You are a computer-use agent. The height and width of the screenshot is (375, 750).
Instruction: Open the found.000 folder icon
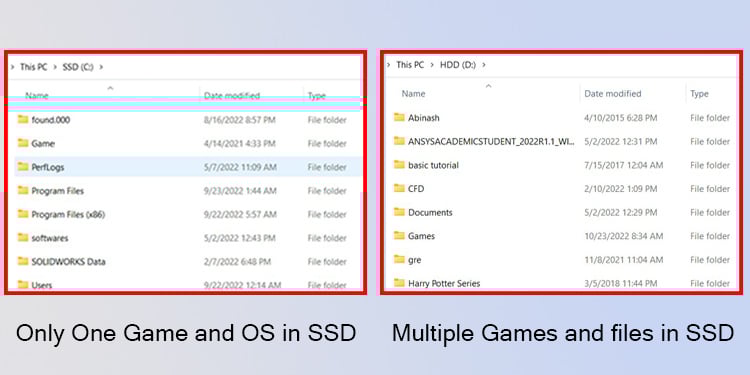coord(23,119)
